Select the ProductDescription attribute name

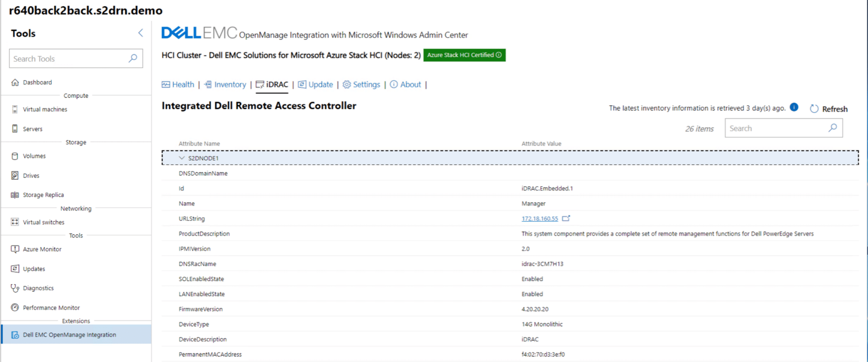(204, 234)
